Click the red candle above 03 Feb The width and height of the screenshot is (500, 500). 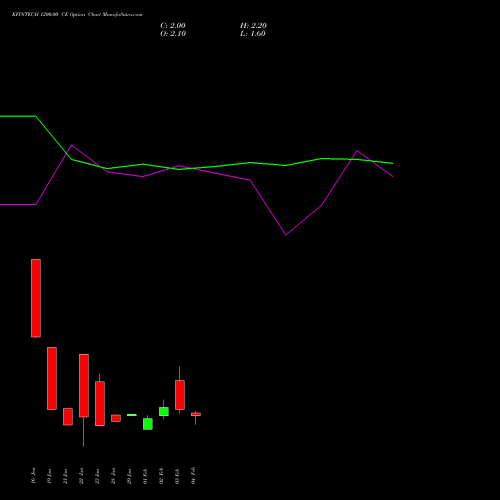180,395
